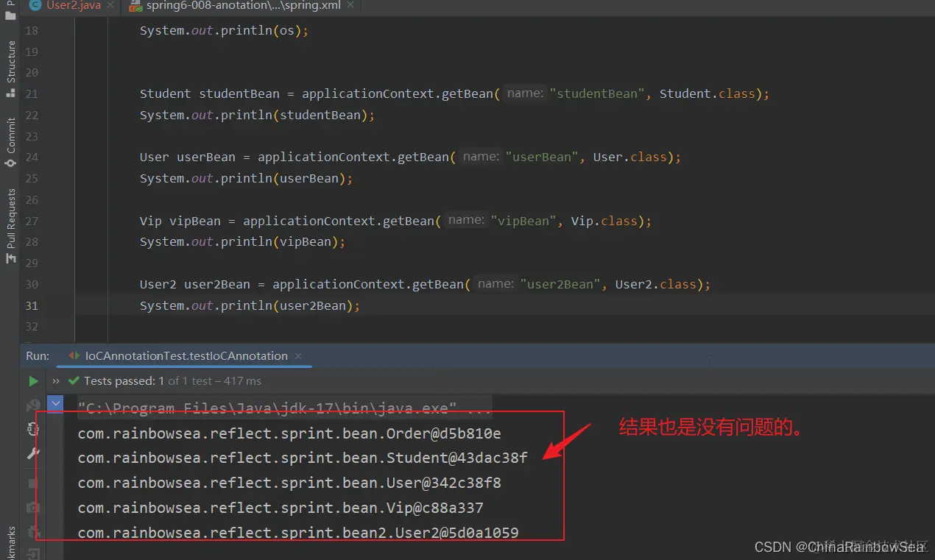Click the Order@d5b810e console output line
The height and width of the screenshot is (560, 935).
tap(289, 433)
